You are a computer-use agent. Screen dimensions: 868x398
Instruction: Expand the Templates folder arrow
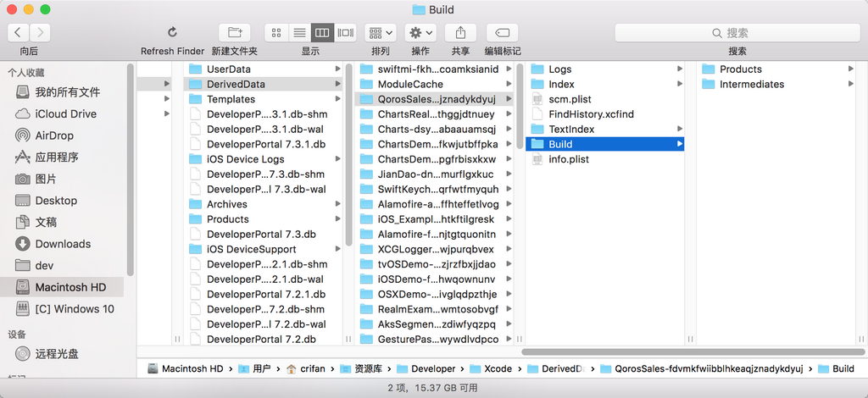pyautogui.click(x=337, y=99)
